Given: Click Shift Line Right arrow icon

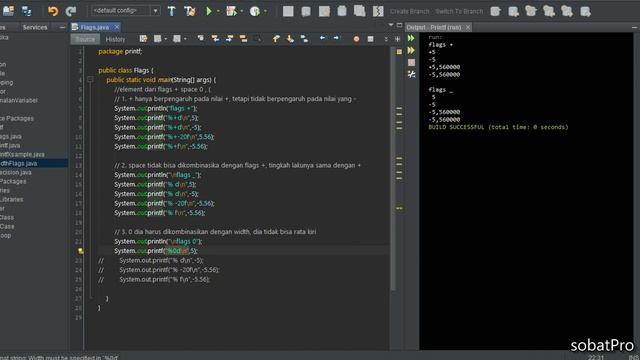Looking at the screenshot, I should click(336, 38).
